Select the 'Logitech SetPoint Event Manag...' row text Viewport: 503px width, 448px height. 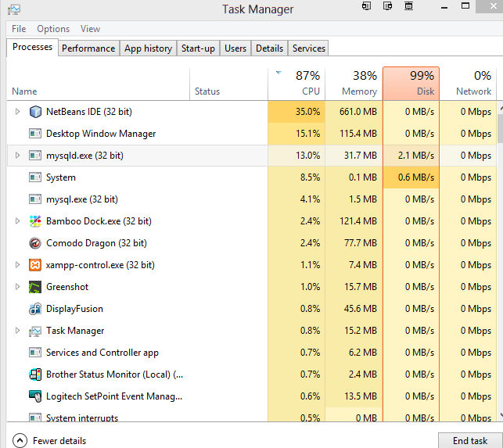[114, 396]
